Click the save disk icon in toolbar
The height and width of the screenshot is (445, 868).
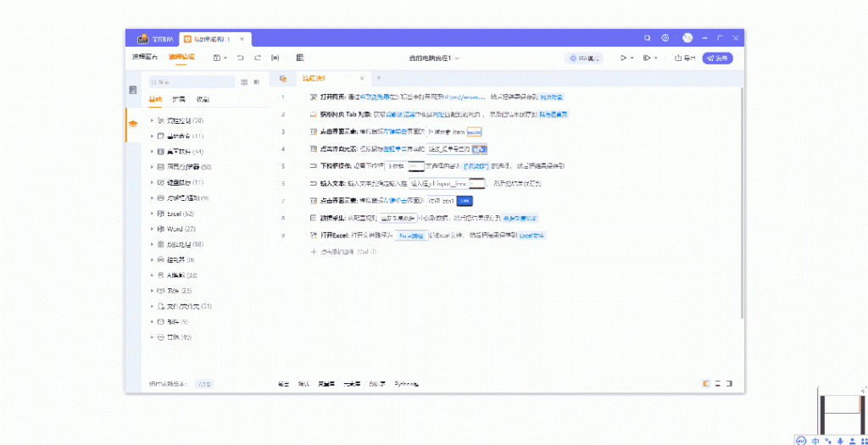218,58
